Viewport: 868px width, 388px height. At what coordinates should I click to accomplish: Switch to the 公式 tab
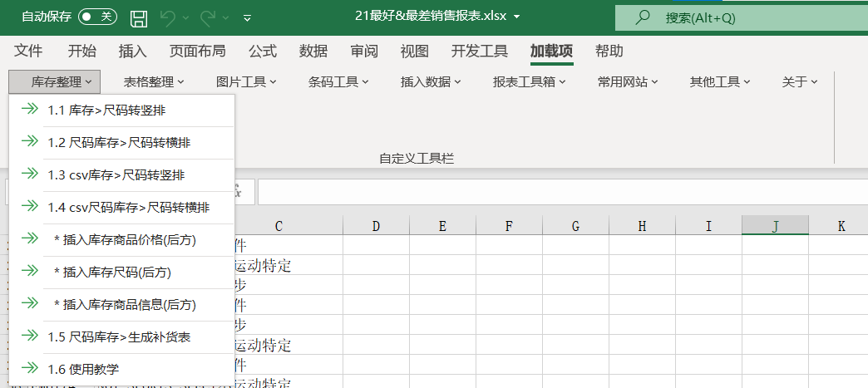[263, 52]
